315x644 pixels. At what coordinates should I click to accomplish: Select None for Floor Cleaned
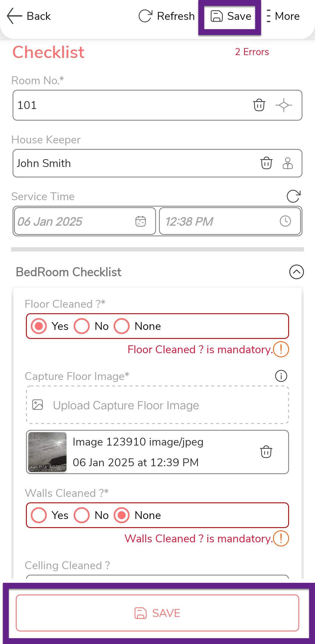122,326
